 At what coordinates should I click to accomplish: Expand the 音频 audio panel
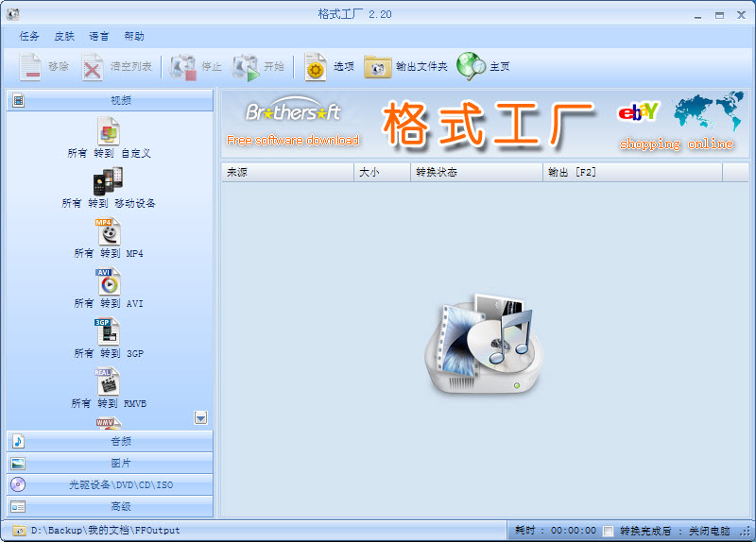coord(110,441)
